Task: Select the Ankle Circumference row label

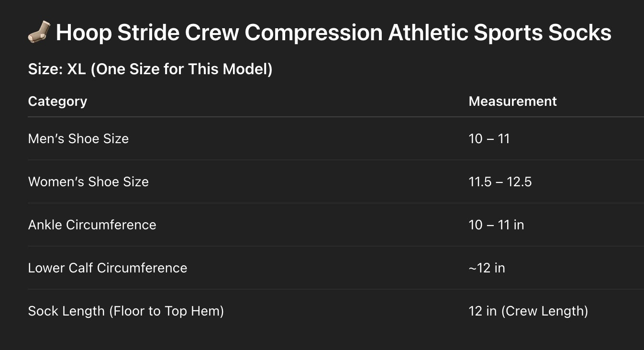Action: point(92,225)
